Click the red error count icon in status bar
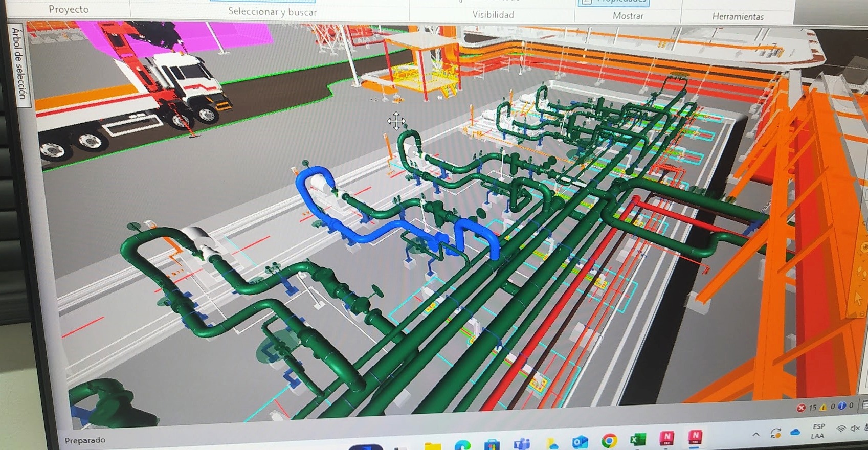Viewport: 868px width, 450px height. (x=801, y=408)
